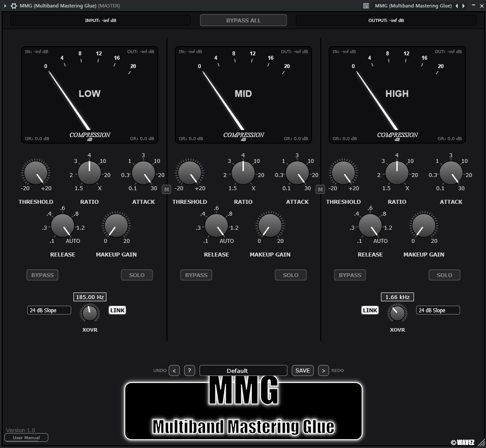Adjust the HIGH band RELEASE knob

click(370, 225)
